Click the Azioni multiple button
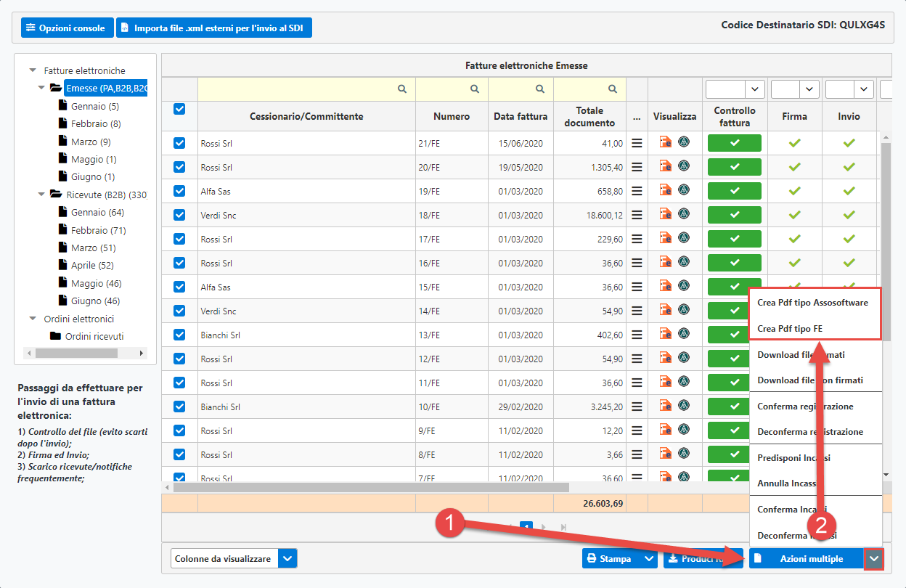 click(807, 558)
